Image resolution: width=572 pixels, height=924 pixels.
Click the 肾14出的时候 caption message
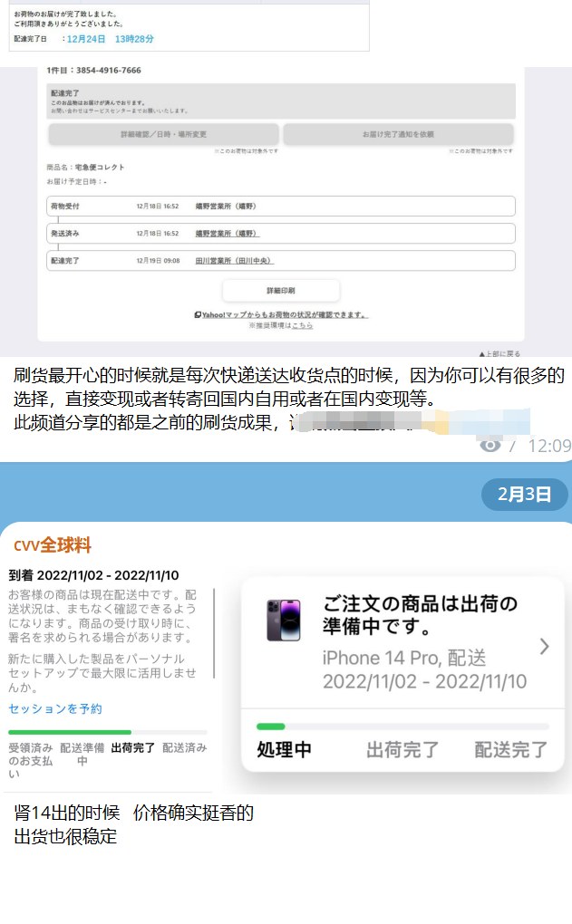pyautogui.click(x=134, y=824)
